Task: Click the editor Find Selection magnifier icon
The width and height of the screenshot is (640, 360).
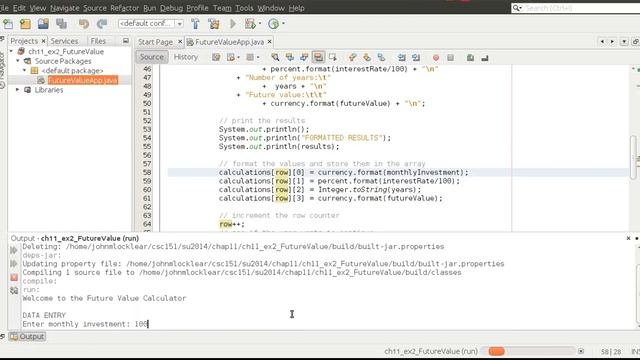Action: 275,58
